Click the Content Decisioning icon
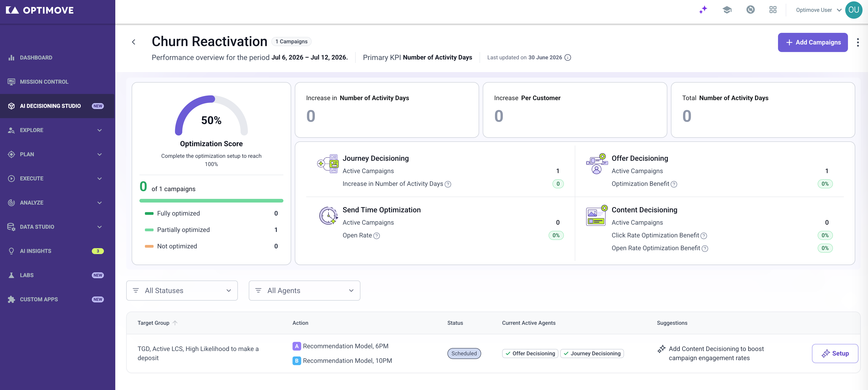Screen dimensions: 868x390 597,215
